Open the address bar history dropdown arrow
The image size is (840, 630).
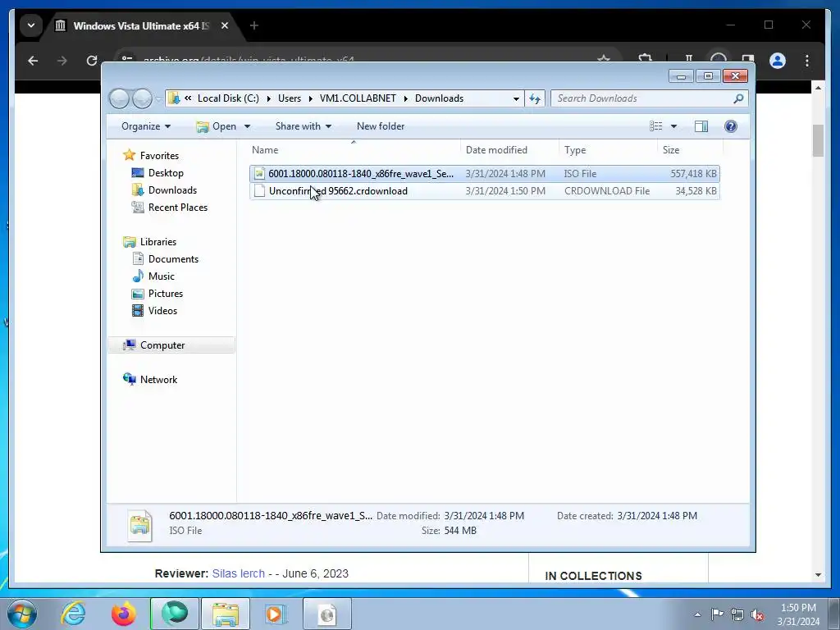point(516,98)
